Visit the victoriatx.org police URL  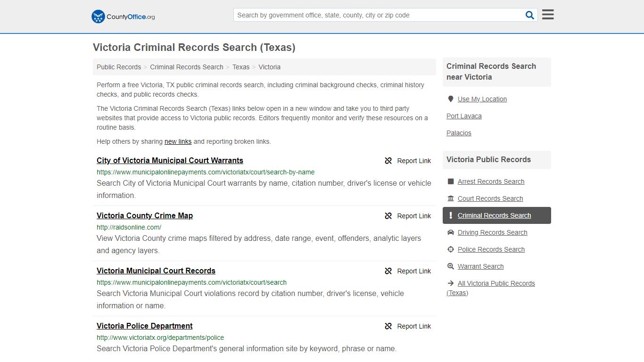tap(160, 337)
